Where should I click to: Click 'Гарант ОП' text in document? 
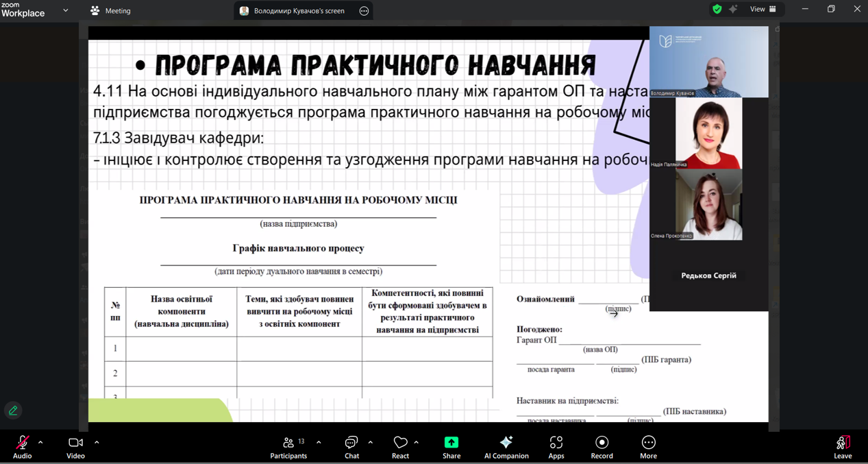pyautogui.click(x=536, y=340)
